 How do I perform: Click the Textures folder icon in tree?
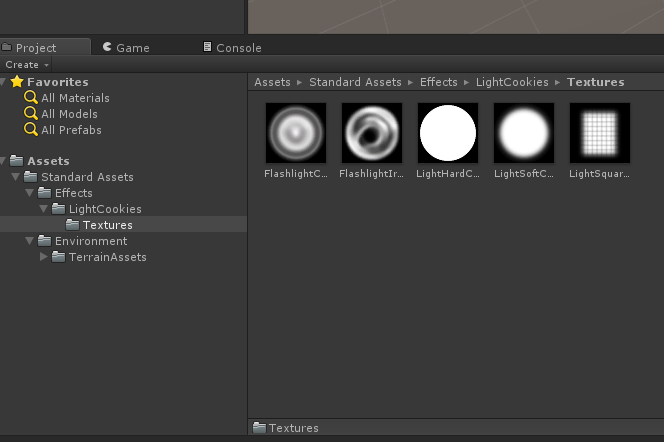[72, 224]
